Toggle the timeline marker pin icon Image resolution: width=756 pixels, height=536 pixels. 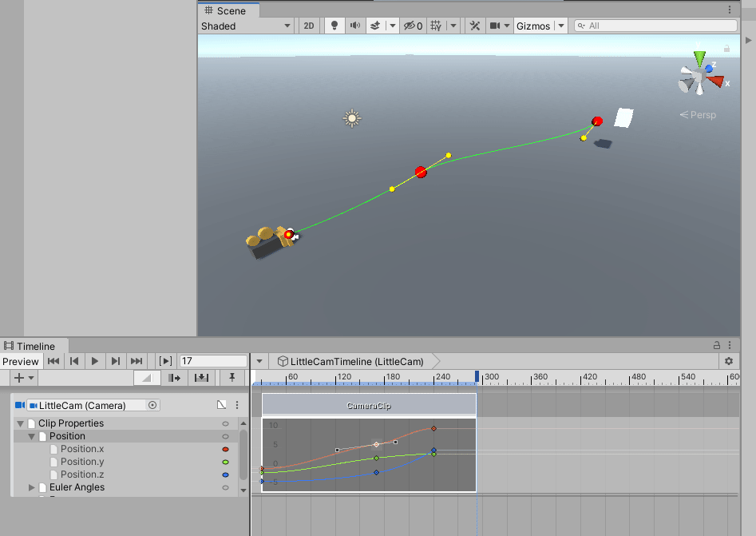(x=232, y=378)
